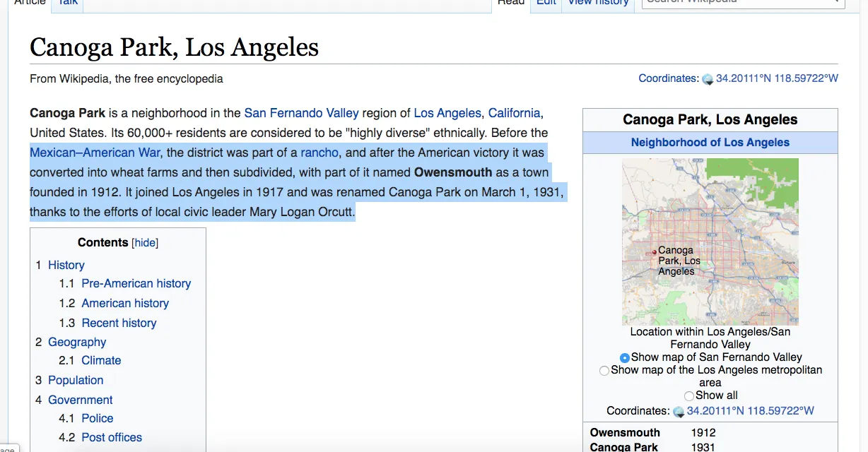
Task: Jump to Pre-American history section
Action: 136,283
